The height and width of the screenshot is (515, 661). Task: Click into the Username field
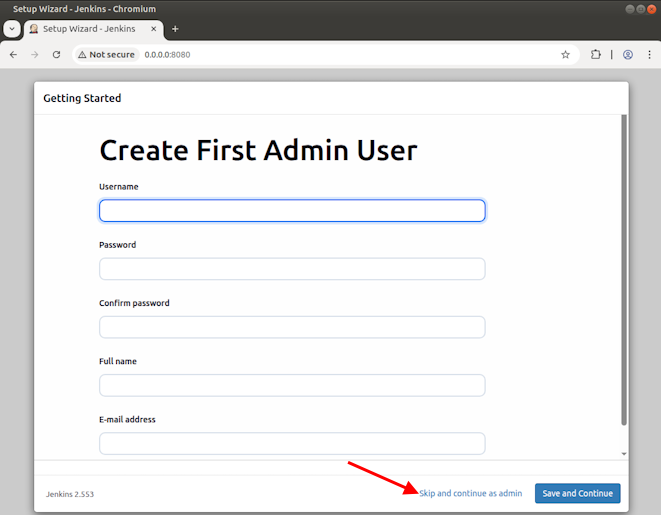click(x=292, y=211)
